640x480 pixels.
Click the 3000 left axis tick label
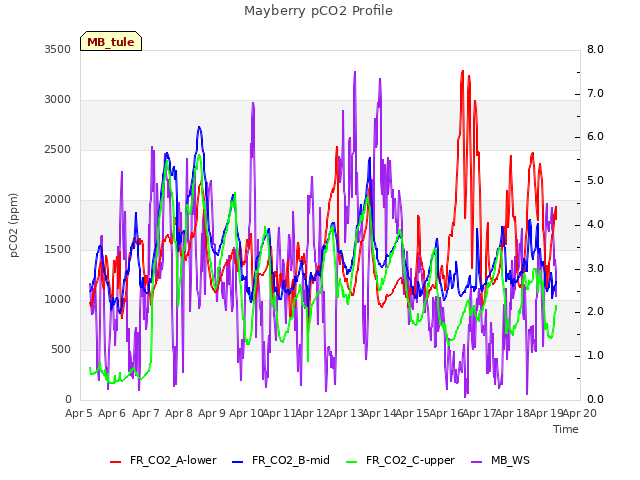[x=58, y=100]
